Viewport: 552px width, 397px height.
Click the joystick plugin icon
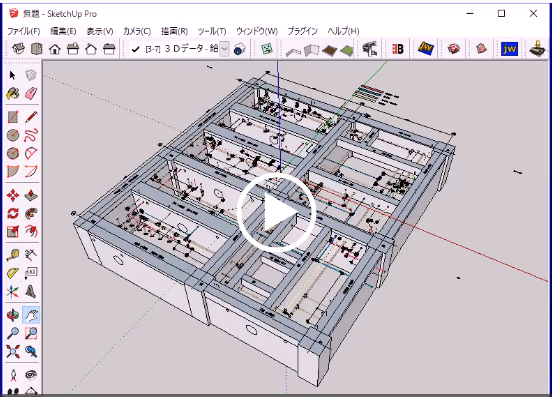coord(538,49)
